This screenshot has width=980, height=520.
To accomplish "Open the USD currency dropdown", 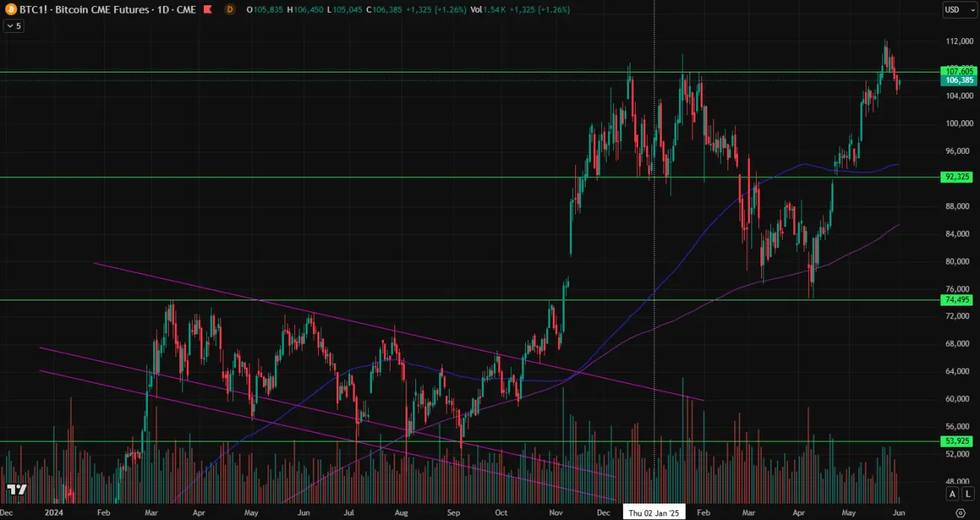I will tap(960, 10).
